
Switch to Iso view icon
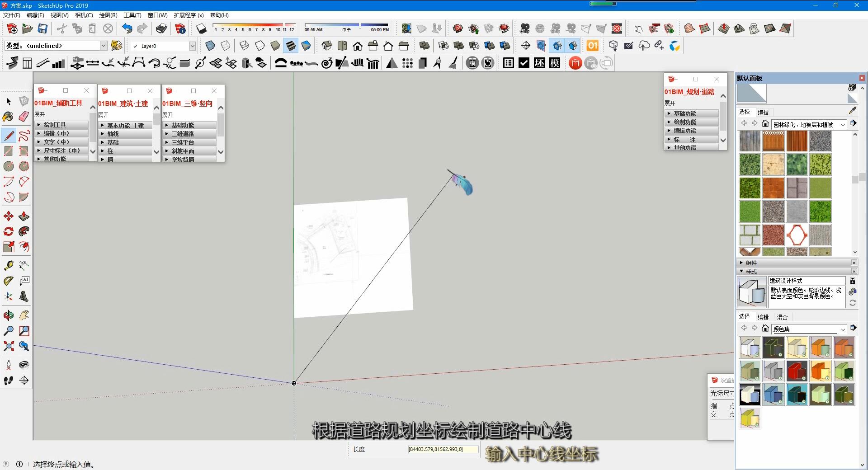click(327, 46)
